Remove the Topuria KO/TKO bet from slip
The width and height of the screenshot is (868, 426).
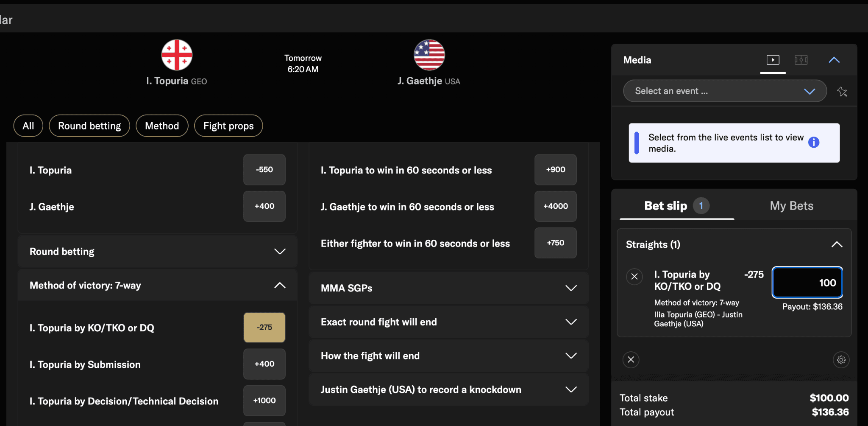coord(634,277)
